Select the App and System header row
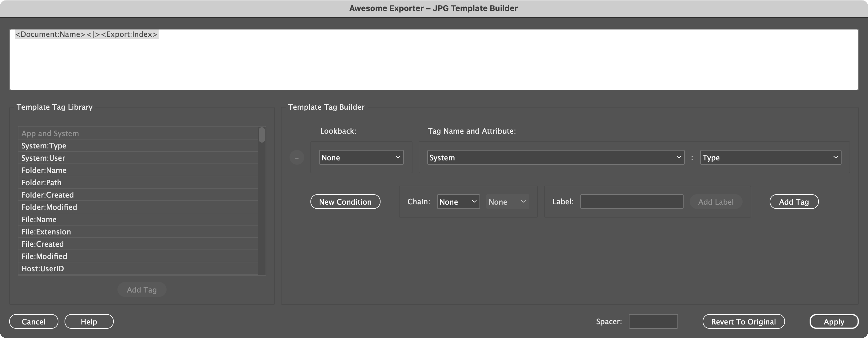This screenshot has width=868, height=338. pos(138,133)
